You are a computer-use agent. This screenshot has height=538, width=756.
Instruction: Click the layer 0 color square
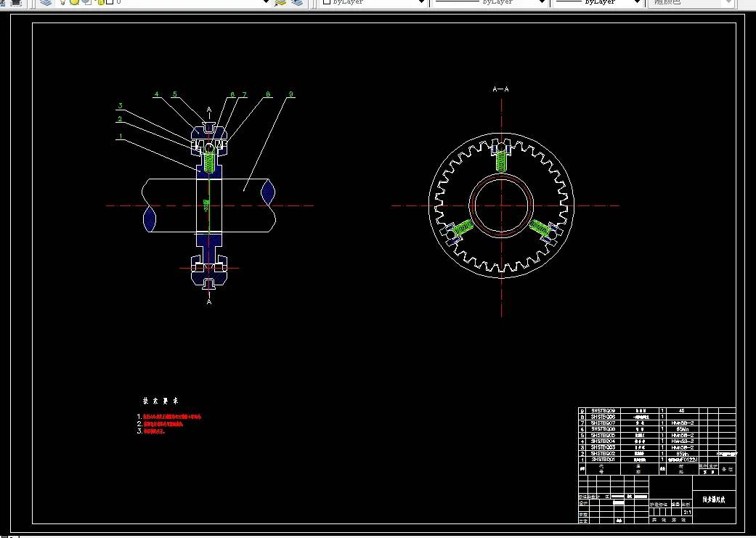(x=110, y=2)
